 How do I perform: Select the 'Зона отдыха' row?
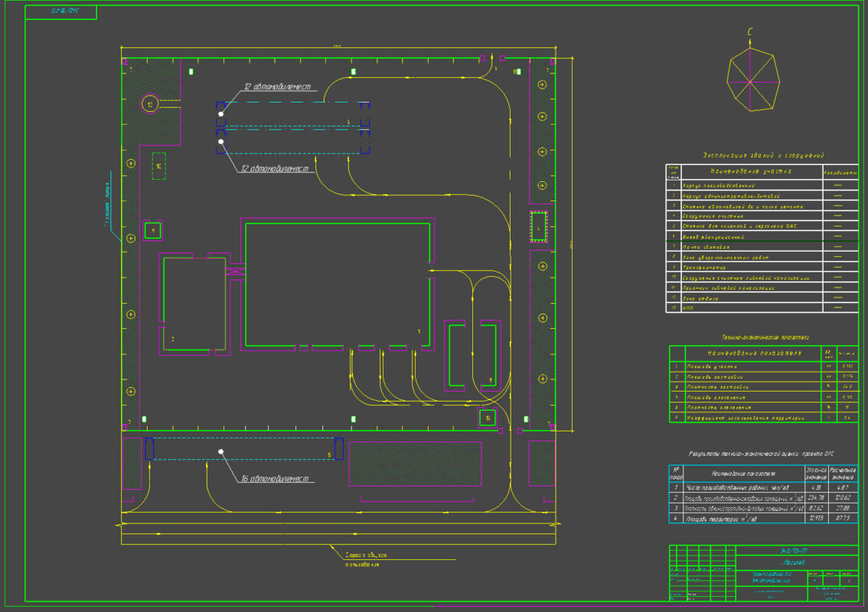[x=762, y=298]
